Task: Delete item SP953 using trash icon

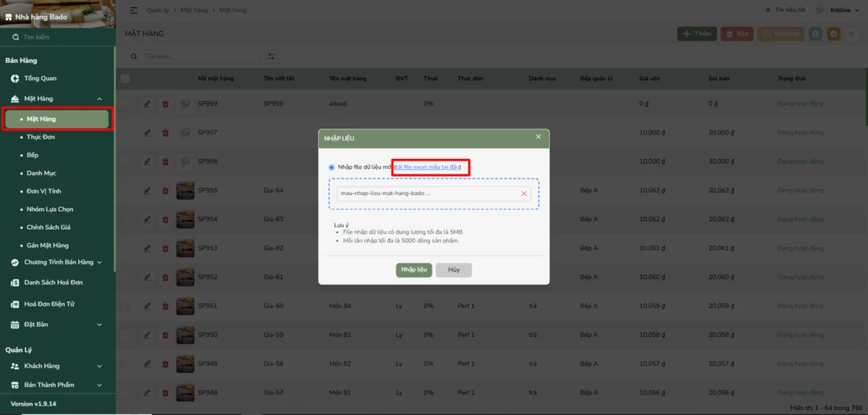Action: point(166,249)
